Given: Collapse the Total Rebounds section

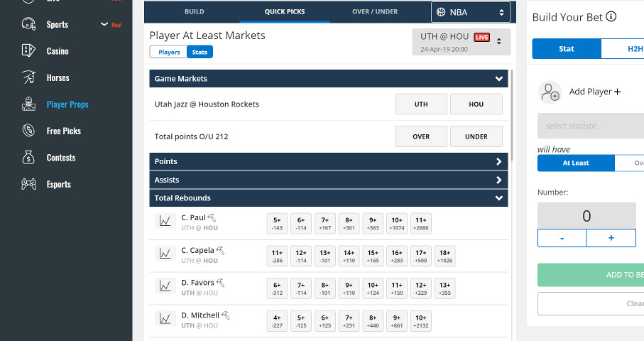Looking at the screenshot, I should tap(329, 198).
